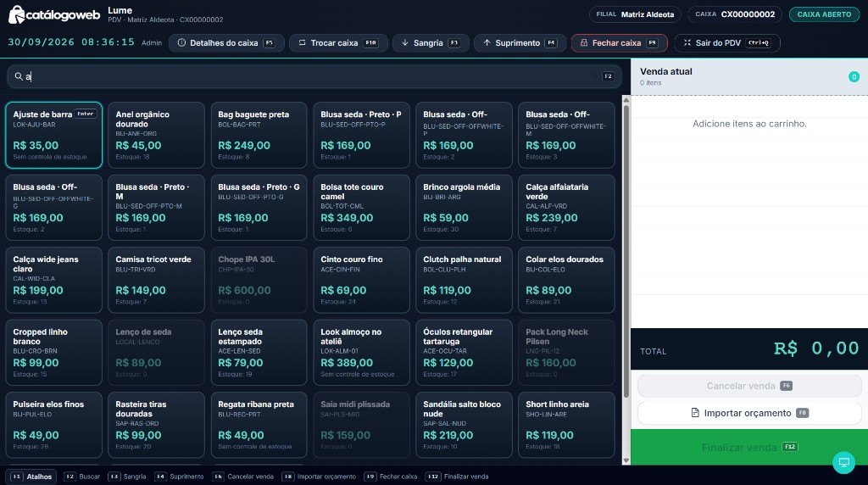868x485 pixels.
Task: Click F8 Importar orçamento footer shortcut
Action: coord(319,477)
